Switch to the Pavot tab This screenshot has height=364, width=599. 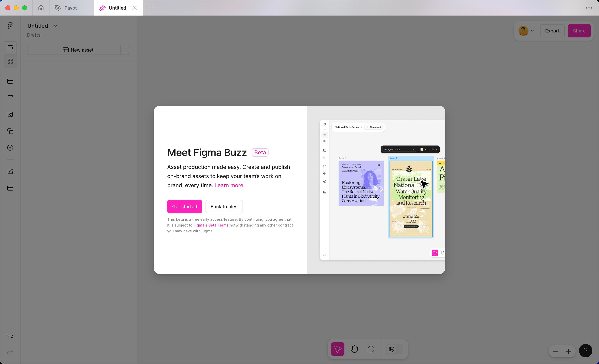(71, 8)
